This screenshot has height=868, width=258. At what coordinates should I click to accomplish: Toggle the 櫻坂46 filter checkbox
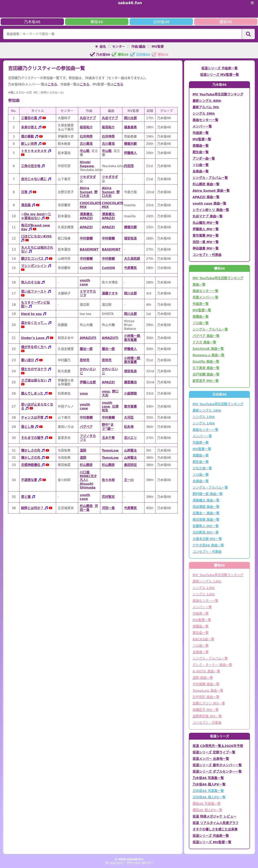(154, 54)
